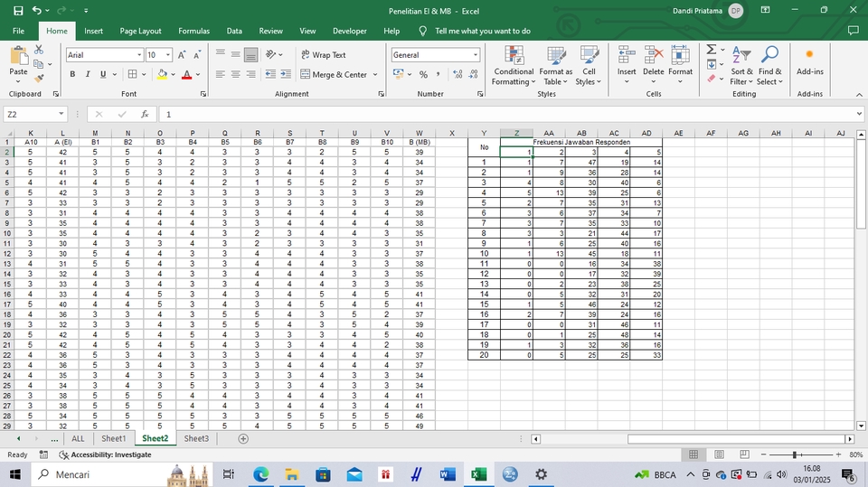Click the Sort & Filter button

[x=741, y=66]
